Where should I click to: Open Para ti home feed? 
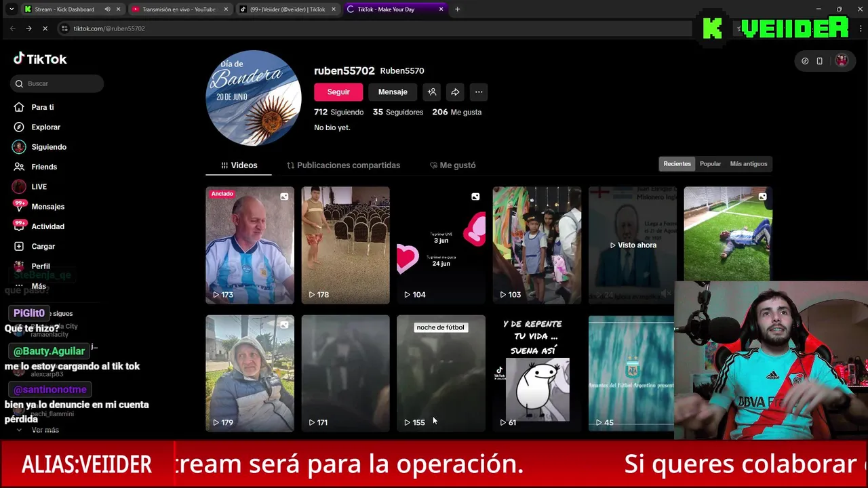pos(34,107)
